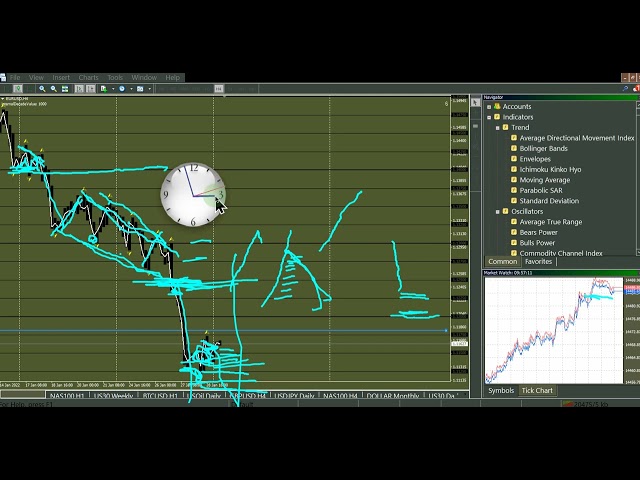Image resolution: width=640 pixels, height=480 pixels.
Task: Select Average True Range oscillator
Action: click(x=550, y=222)
